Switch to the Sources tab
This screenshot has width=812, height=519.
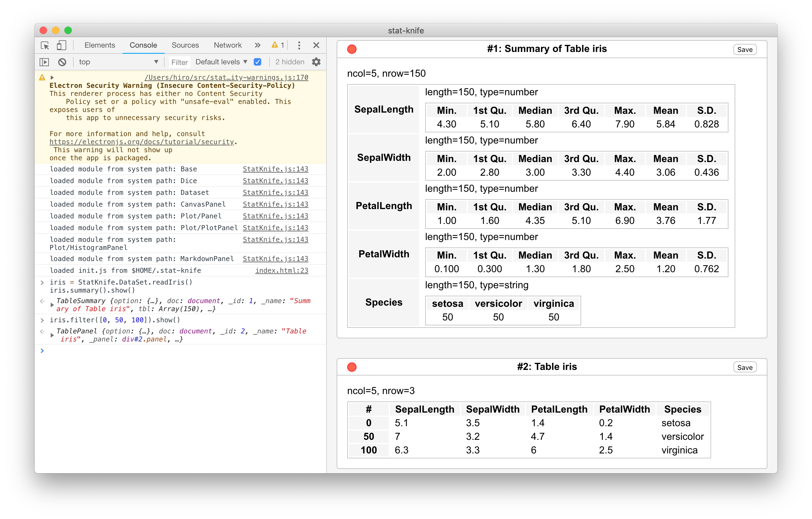pos(185,45)
